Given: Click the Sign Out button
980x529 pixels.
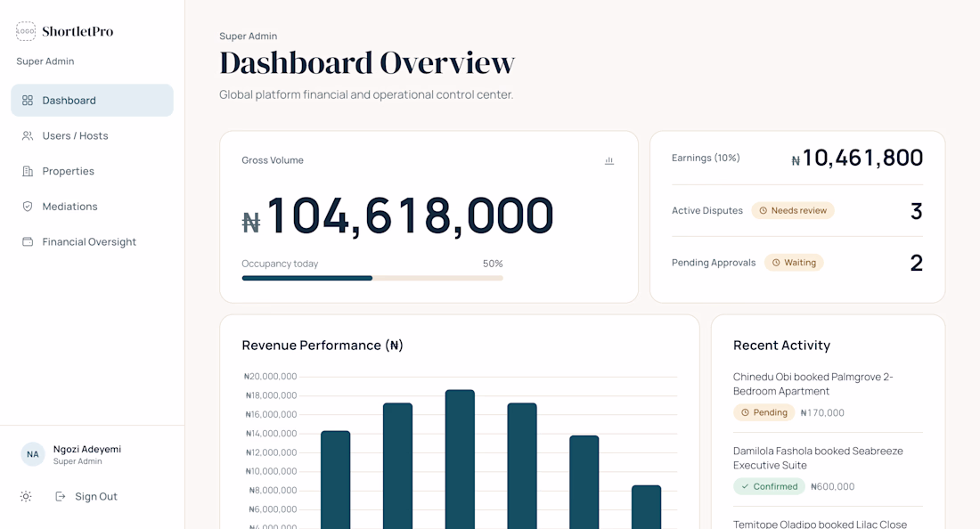Looking at the screenshot, I should pyautogui.click(x=86, y=497).
